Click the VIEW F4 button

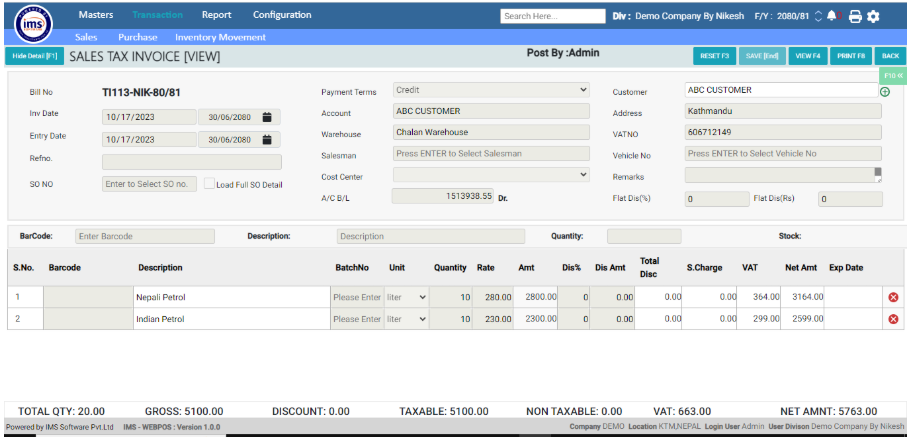click(x=808, y=56)
